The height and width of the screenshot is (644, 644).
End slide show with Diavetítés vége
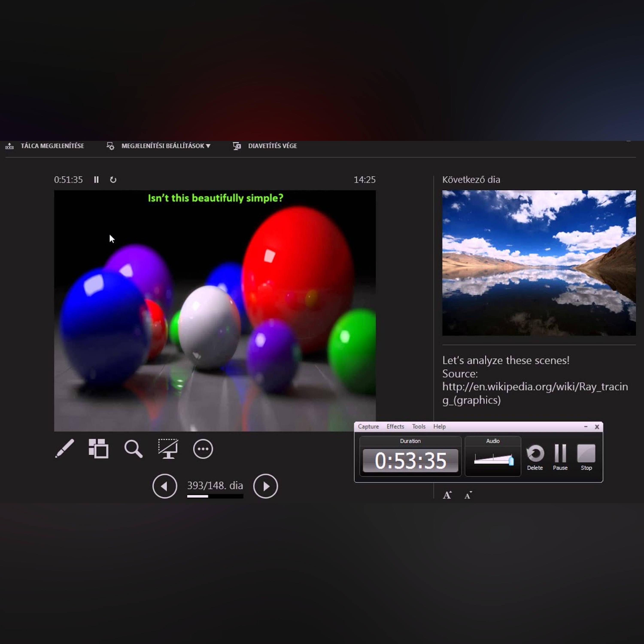click(265, 146)
